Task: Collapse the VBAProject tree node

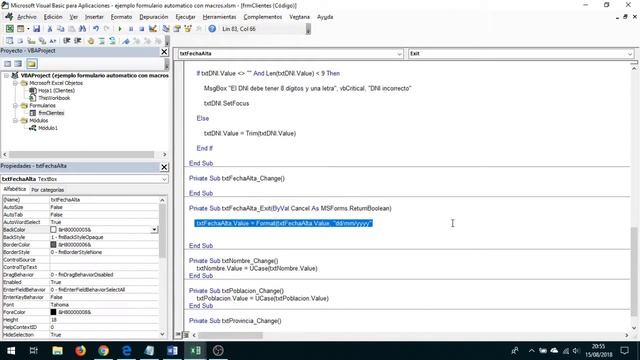Action: (7, 76)
